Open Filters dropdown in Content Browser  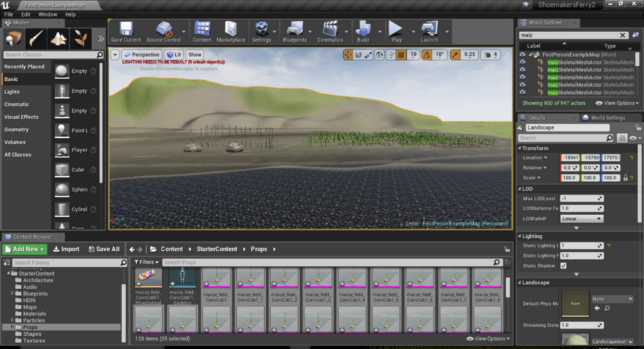coord(146,262)
